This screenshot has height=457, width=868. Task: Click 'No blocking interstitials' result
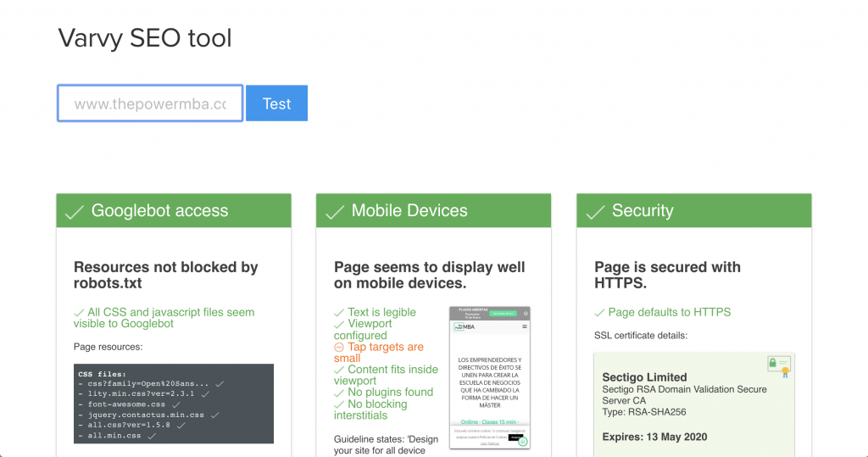(370, 410)
